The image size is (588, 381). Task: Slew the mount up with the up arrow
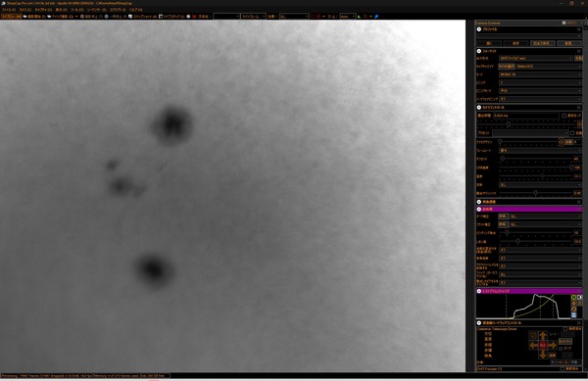pos(543,335)
